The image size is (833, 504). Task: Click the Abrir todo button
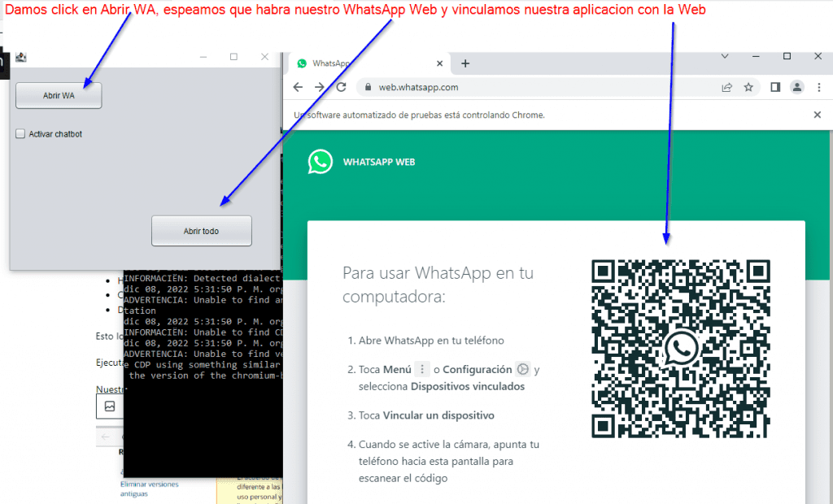click(x=202, y=231)
